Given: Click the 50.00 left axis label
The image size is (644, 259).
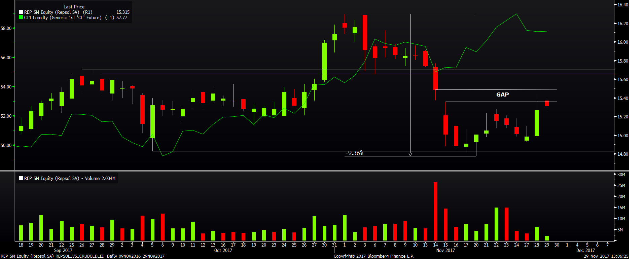Looking at the screenshot, I should pyautogui.click(x=6, y=145).
